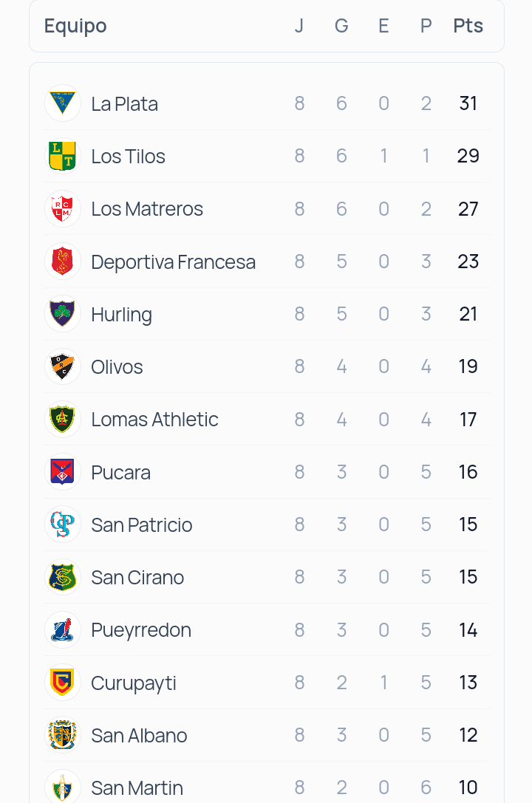Image resolution: width=532 pixels, height=803 pixels.
Task: Click the Olivos black and orange crest
Action: [63, 366]
